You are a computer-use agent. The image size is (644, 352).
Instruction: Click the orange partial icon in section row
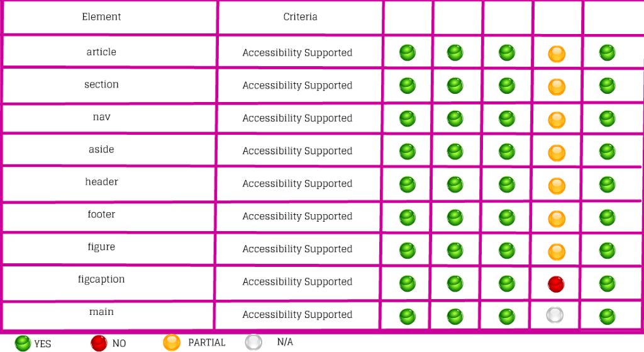tap(557, 87)
